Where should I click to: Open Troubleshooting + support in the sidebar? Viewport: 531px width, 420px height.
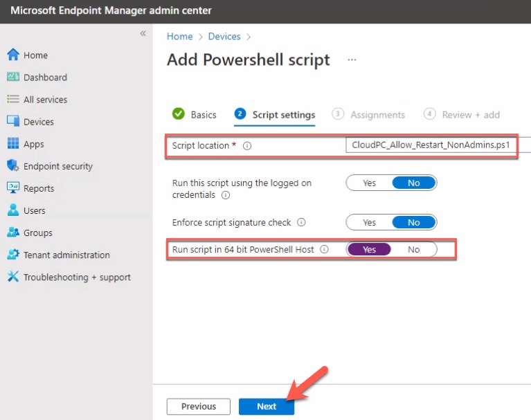click(77, 277)
